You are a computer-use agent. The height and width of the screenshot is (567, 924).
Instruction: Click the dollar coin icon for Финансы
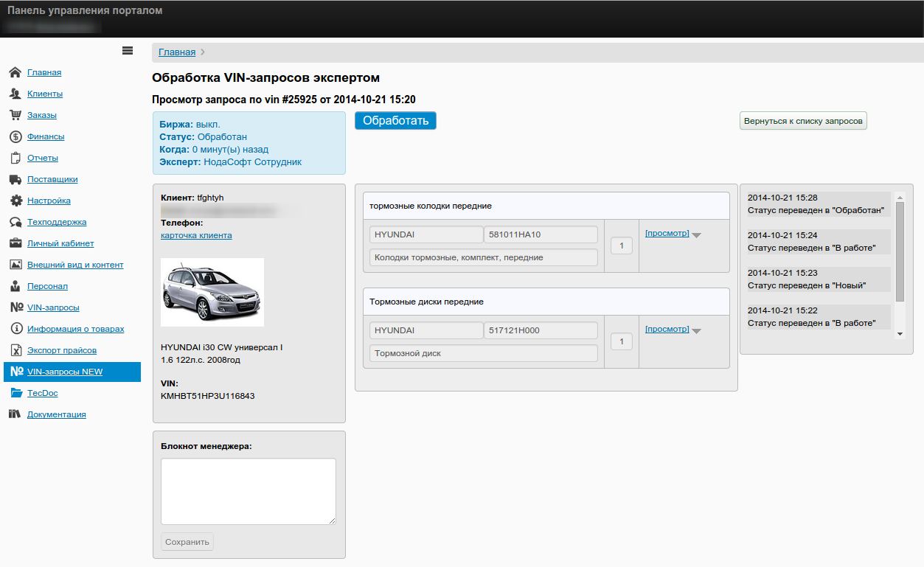tap(15, 136)
